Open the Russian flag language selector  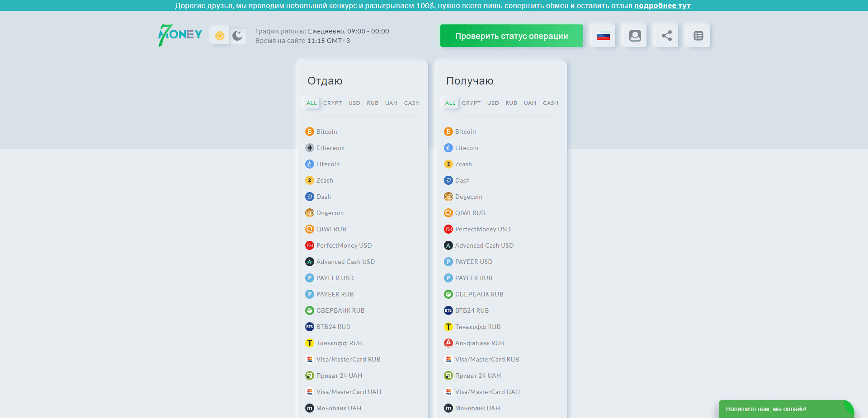pyautogui.click(x=603, y=36)
